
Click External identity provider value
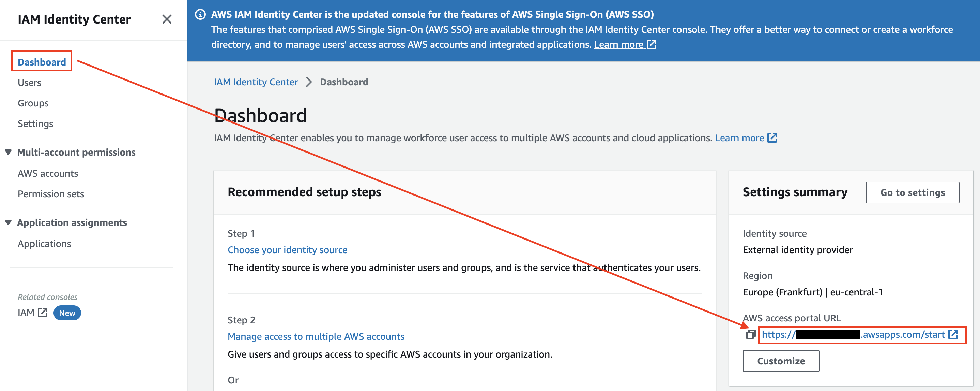point(797,250)
